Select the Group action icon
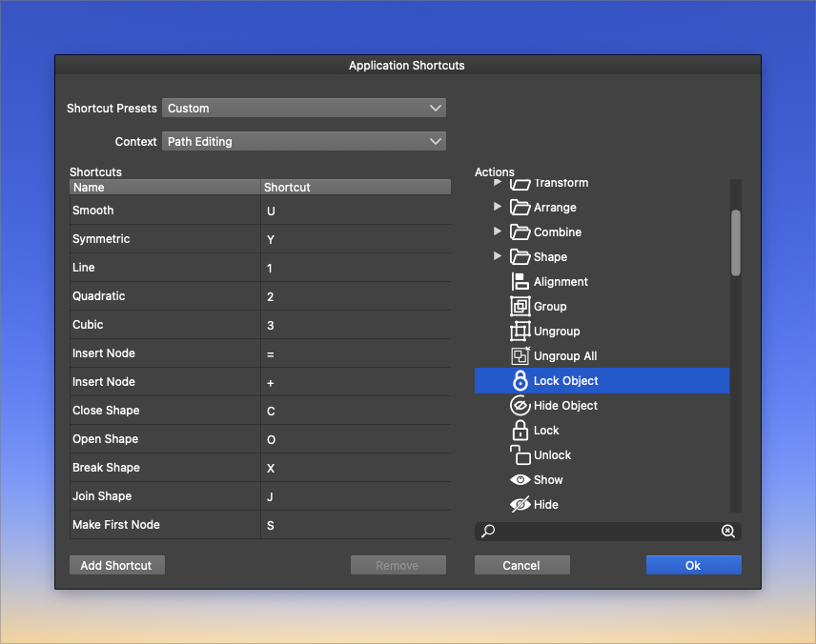This screenshot has width=816, height=644. click(520, 307)
